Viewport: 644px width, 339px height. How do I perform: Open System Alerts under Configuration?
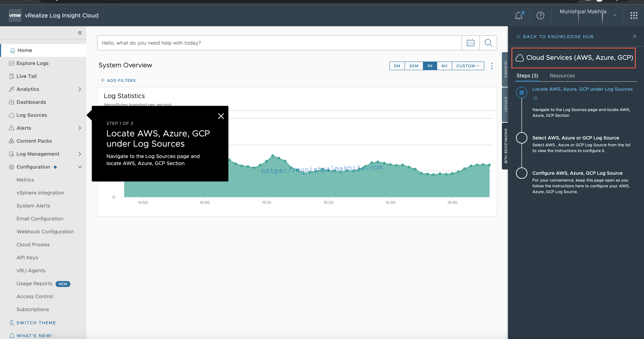(x=33, y=206)
